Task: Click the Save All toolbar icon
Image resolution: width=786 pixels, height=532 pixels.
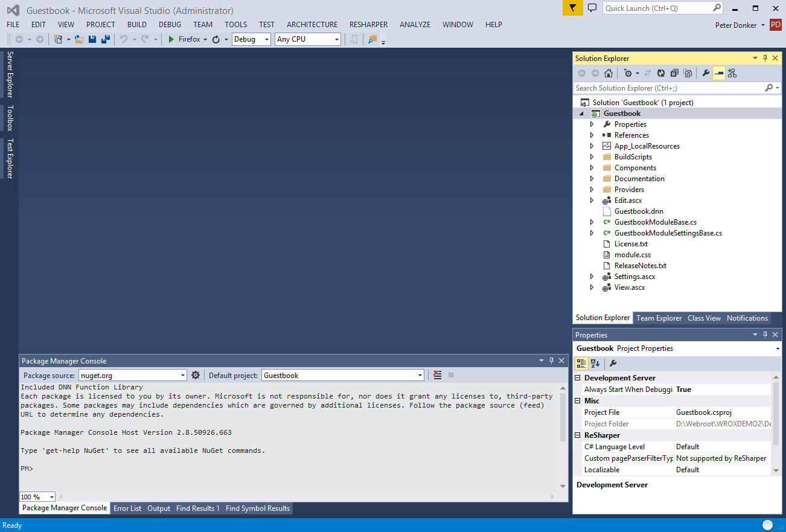Action: point(105,39)
